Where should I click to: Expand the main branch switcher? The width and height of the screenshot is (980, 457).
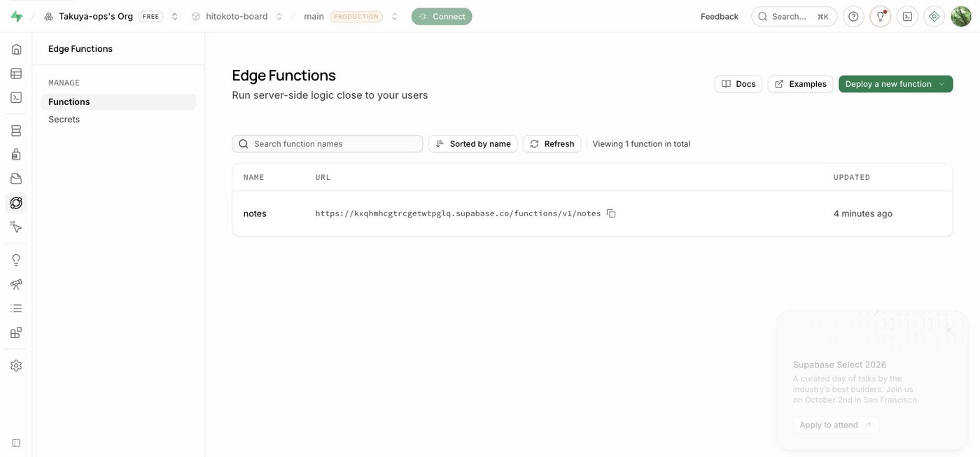395,16
